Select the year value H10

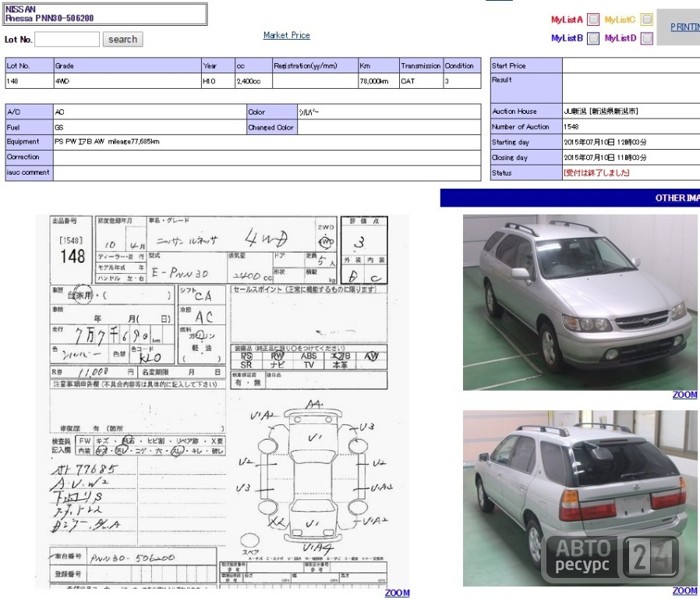[209, 81]
